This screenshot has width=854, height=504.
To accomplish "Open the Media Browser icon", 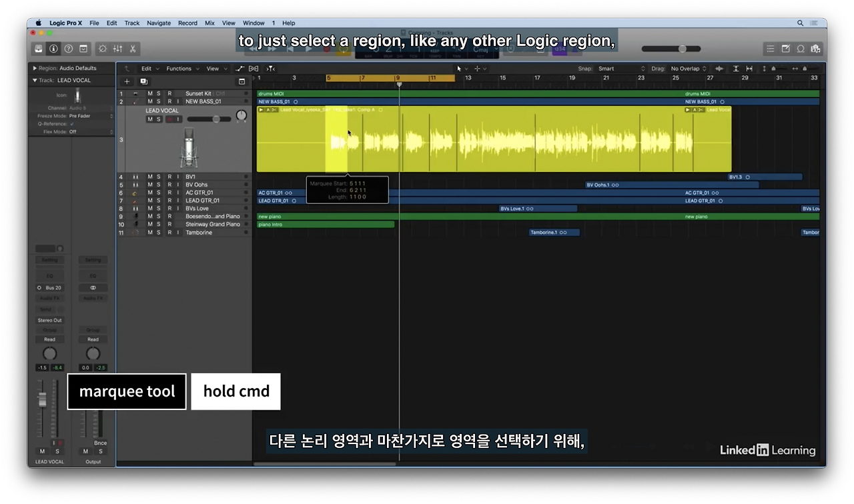I will tap(815, 49).
